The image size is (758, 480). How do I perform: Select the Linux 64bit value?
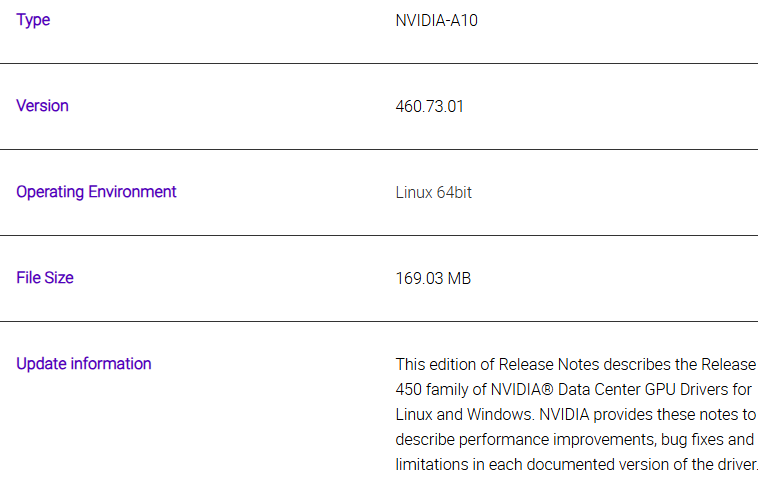tap(434, 192)
